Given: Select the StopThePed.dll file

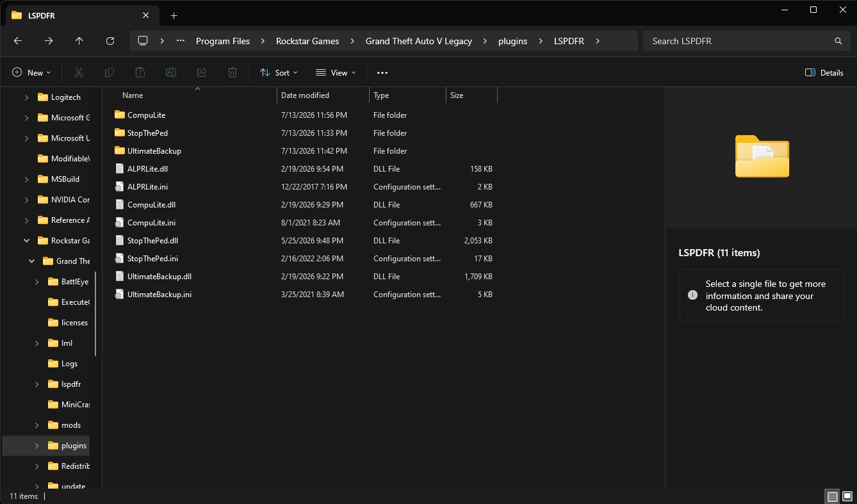Looking at the screenshot, I should [304, 240].
